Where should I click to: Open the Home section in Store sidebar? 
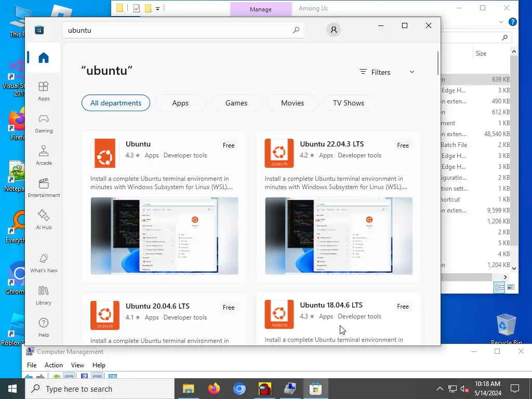[44, 58]
